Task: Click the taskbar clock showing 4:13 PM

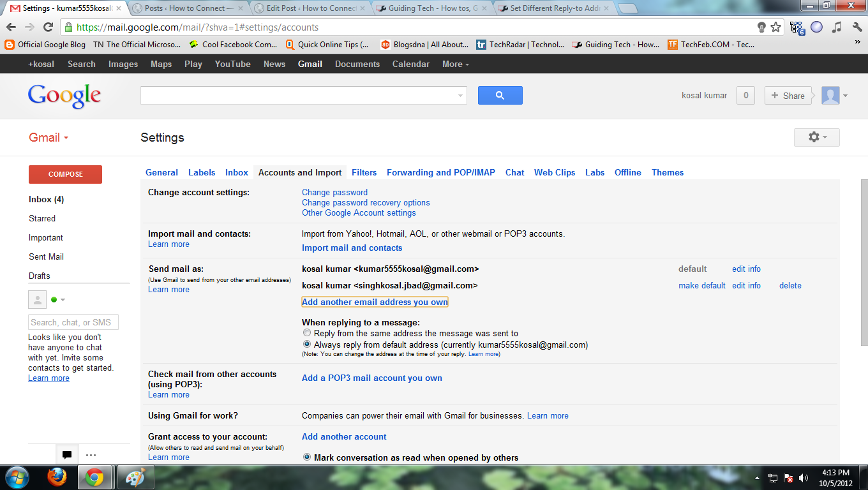Action: pyautogui.click(x=834, y=478)
